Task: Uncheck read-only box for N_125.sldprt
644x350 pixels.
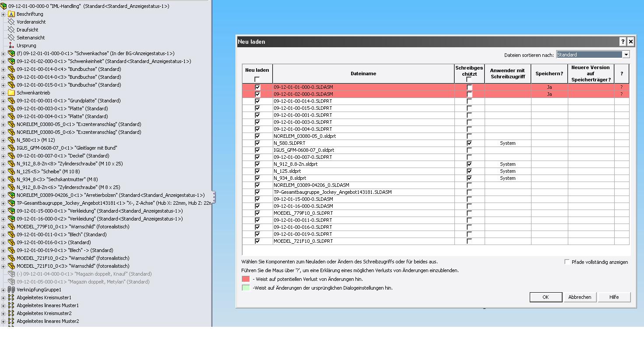Action: point(469,171)
